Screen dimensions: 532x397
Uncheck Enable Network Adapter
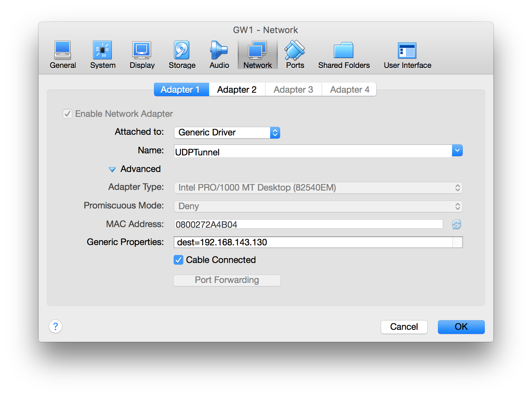pyautogui.click(x=67, y=113)
